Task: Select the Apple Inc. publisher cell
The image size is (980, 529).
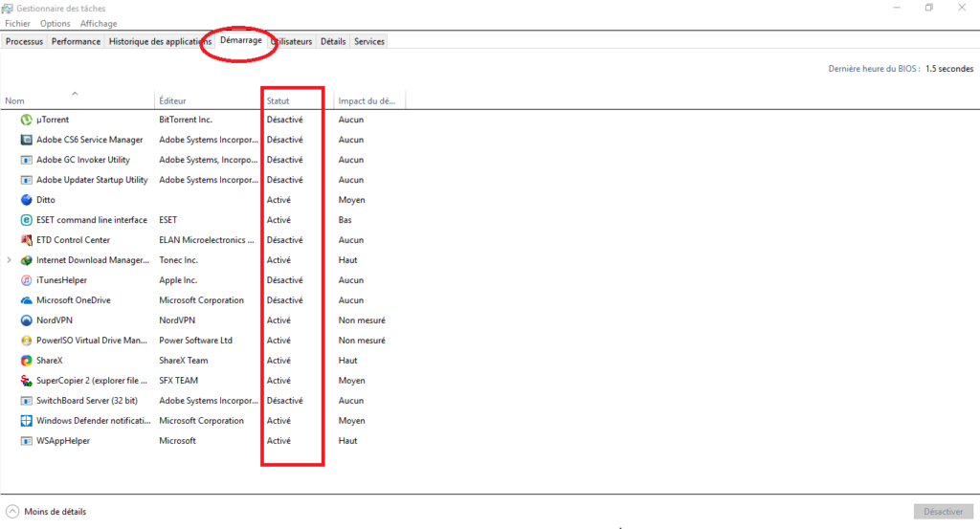Action: [178, 279]
